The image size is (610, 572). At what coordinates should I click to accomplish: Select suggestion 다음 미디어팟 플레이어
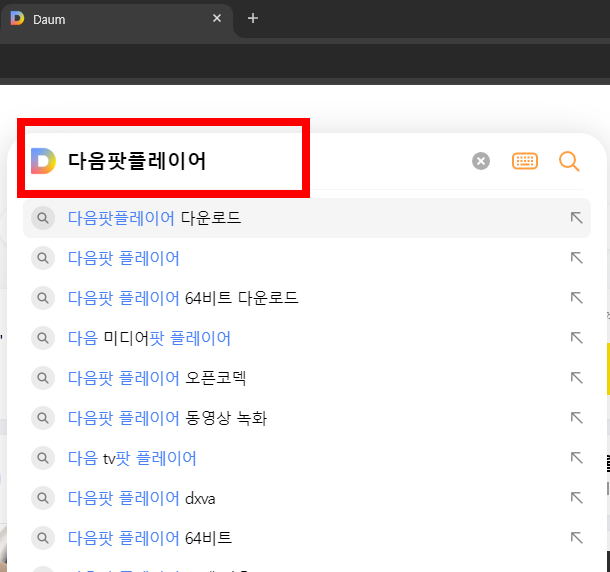tap(307, 338)
